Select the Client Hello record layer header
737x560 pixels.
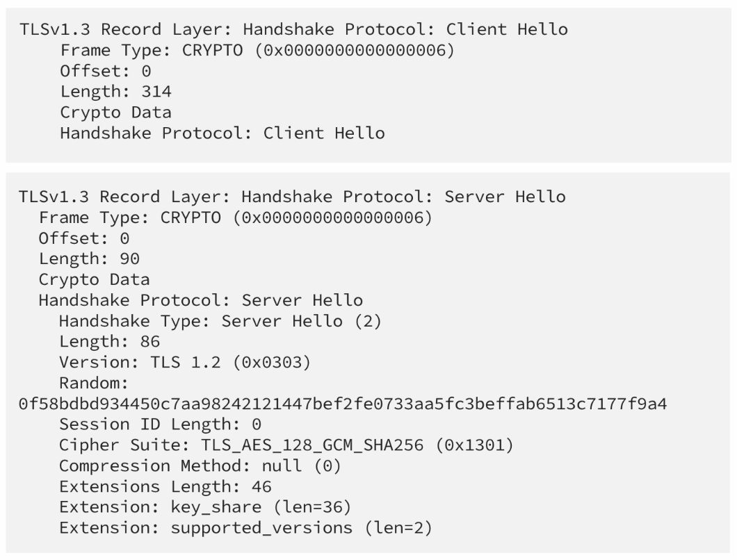click(294, 29)
